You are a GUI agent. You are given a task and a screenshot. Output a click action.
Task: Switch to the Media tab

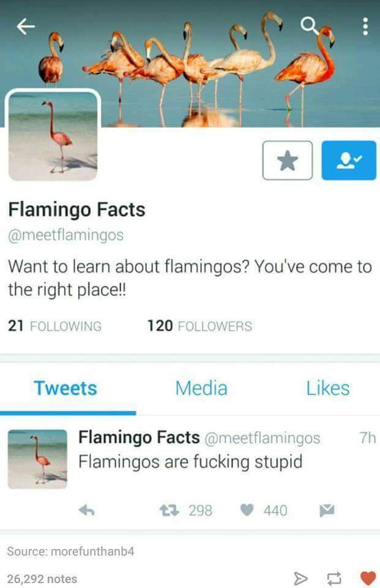201,388
